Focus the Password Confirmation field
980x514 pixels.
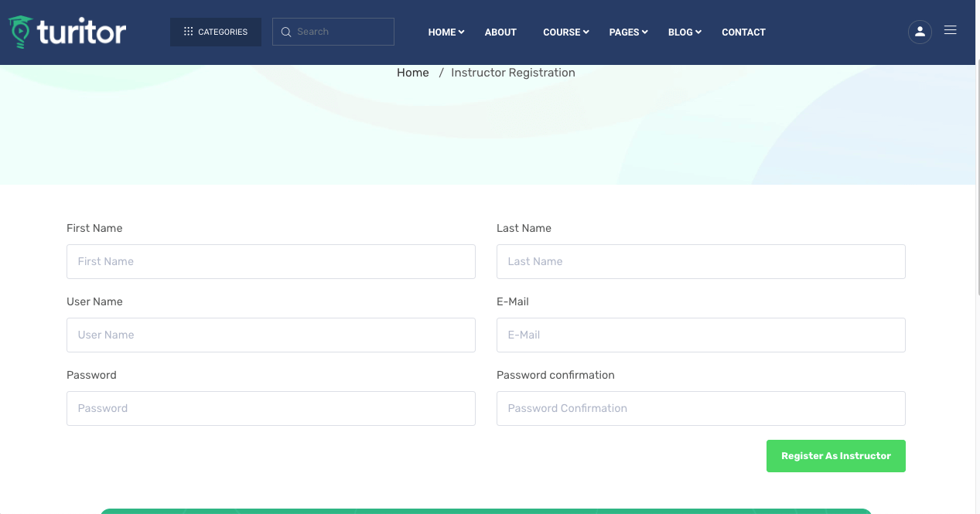pyautogui.click(x=701, y=408)
